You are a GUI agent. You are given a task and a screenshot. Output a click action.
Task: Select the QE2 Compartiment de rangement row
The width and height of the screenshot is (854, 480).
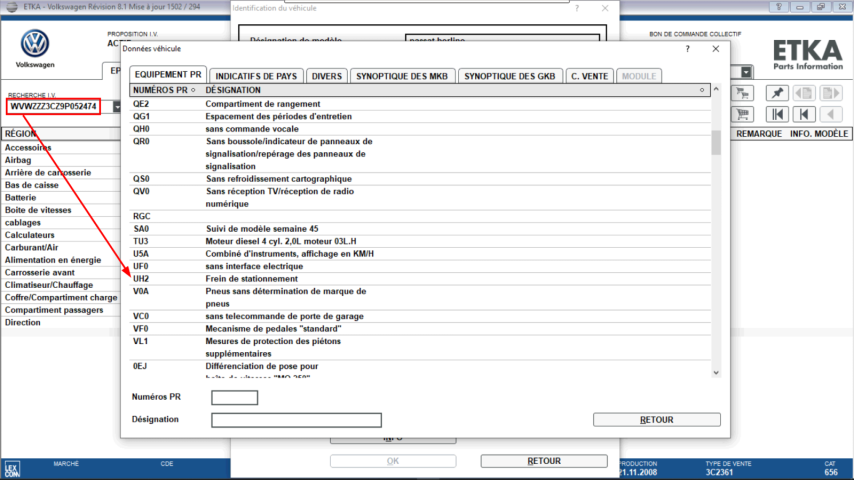(420, 104)
